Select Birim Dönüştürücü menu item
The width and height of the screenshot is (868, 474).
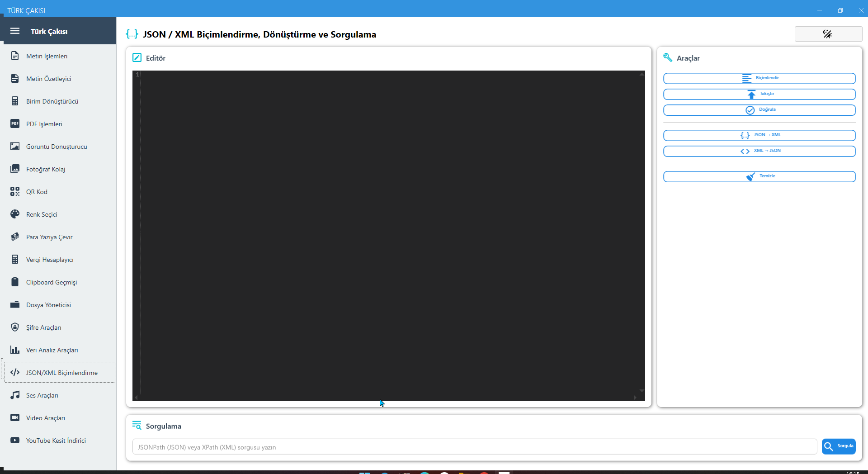click(x=52, y=101)
